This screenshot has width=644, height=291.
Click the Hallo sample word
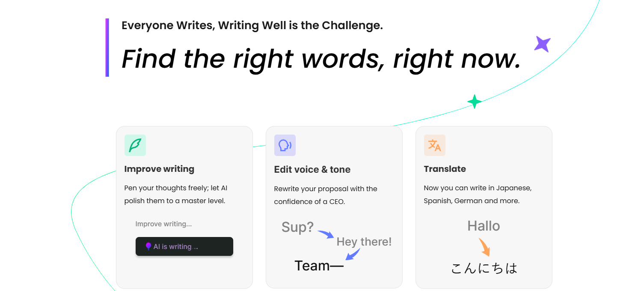pos(484,226)
